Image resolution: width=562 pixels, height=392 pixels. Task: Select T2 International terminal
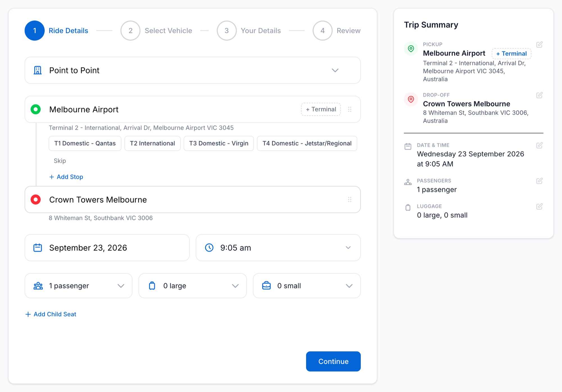[x=152, y=143]
